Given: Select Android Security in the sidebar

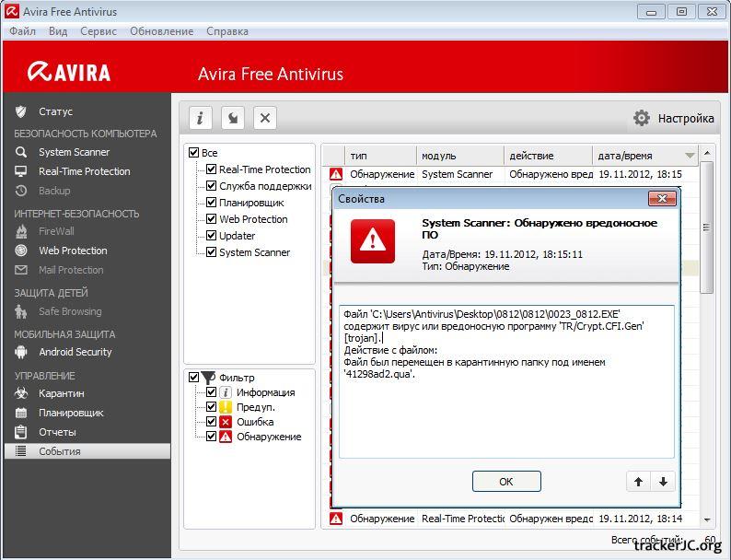Looking at the screenshot, I should (x=75, y=352).
